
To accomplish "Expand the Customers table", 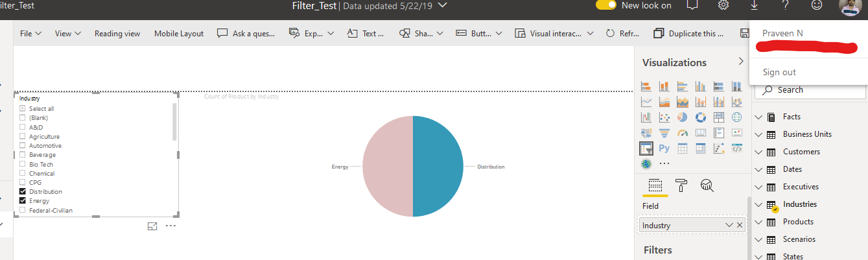I will pyautogui.click(x=759, y=152).
